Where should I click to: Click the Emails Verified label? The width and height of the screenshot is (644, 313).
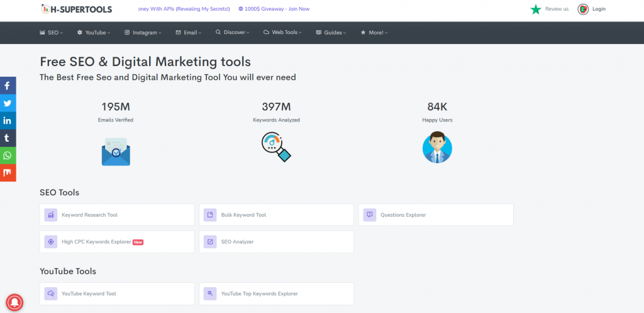click(116, 120)
